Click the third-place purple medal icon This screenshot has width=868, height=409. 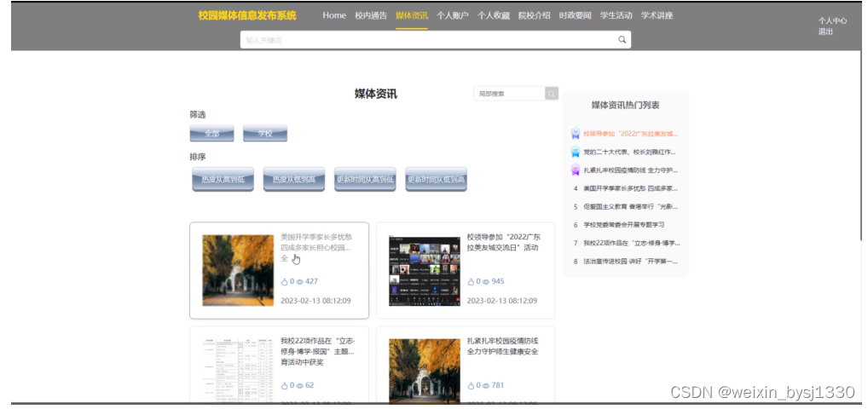pyautogui.click(x=576, y=170)
